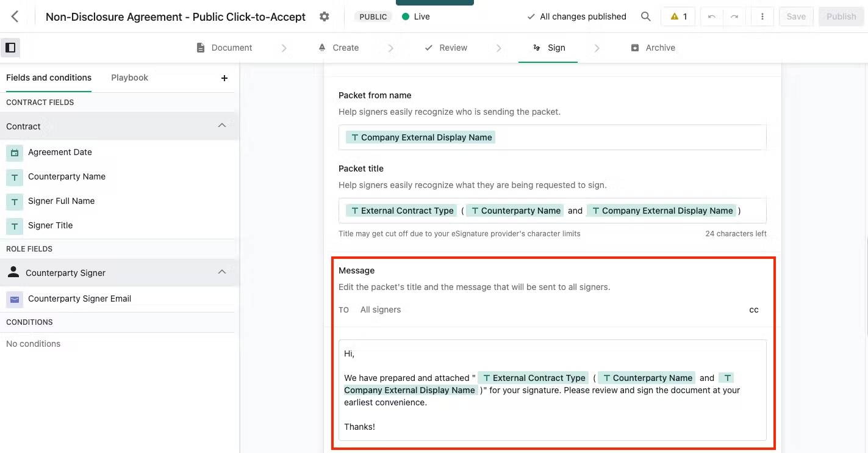Collapse the Contract fields section
The height and width of the screenshot is (453, 868).
tap(222, 125)
